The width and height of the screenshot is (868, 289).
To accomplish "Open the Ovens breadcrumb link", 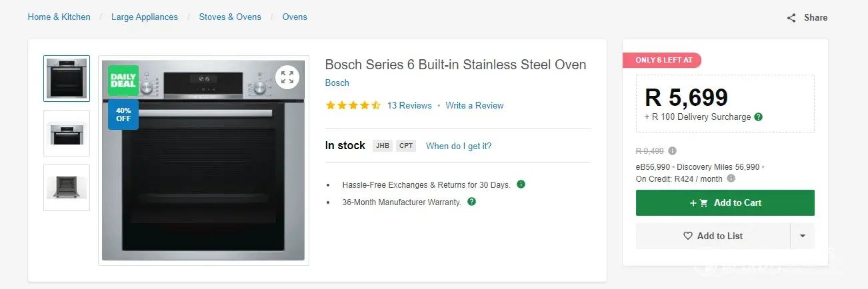I will point(295,17).
